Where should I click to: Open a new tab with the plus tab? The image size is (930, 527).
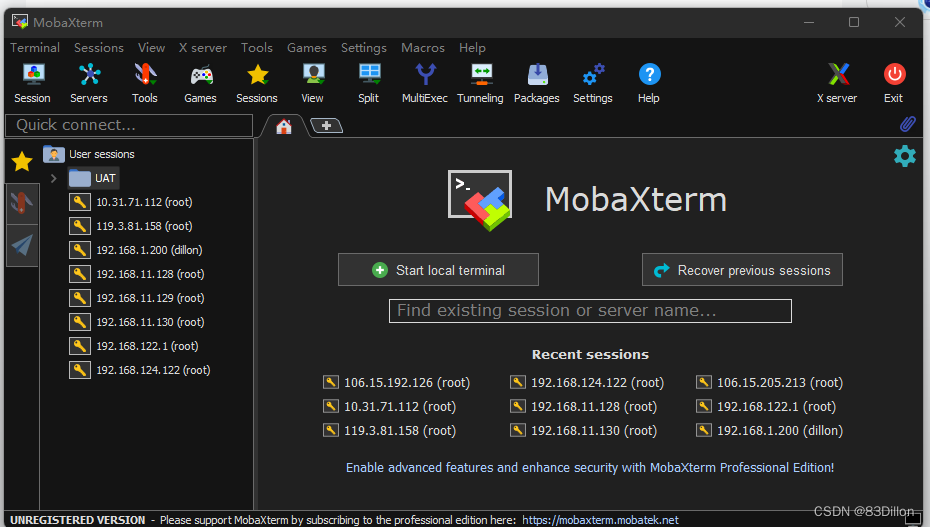coord(326,126)
